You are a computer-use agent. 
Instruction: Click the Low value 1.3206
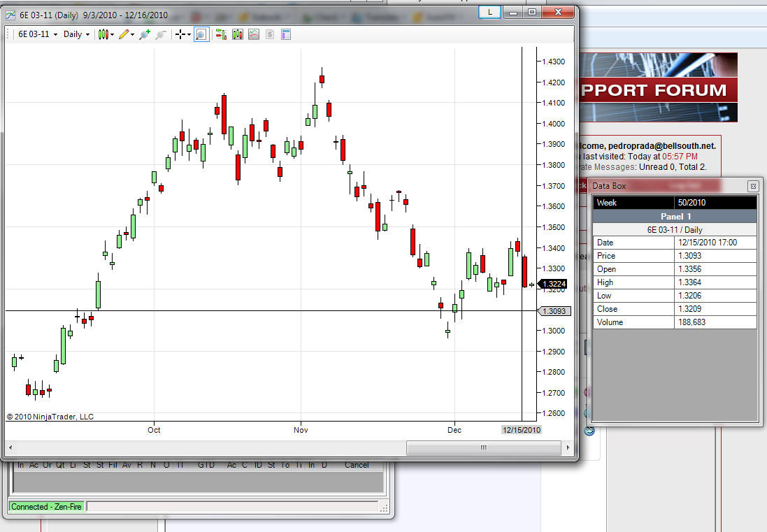point(716,295)
